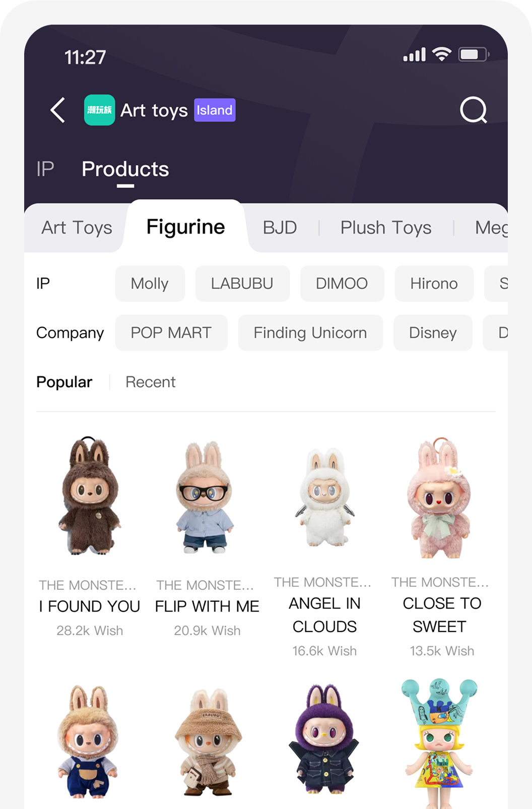Open search with the magnifier icon
Image resolution: width=532 pixels, height=809 pixels.
pos(474,110)
